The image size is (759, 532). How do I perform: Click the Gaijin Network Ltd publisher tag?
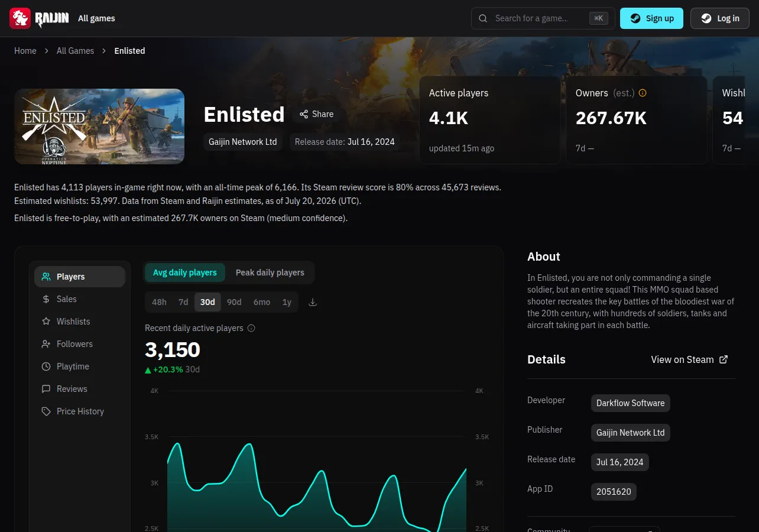click(630, 433)
